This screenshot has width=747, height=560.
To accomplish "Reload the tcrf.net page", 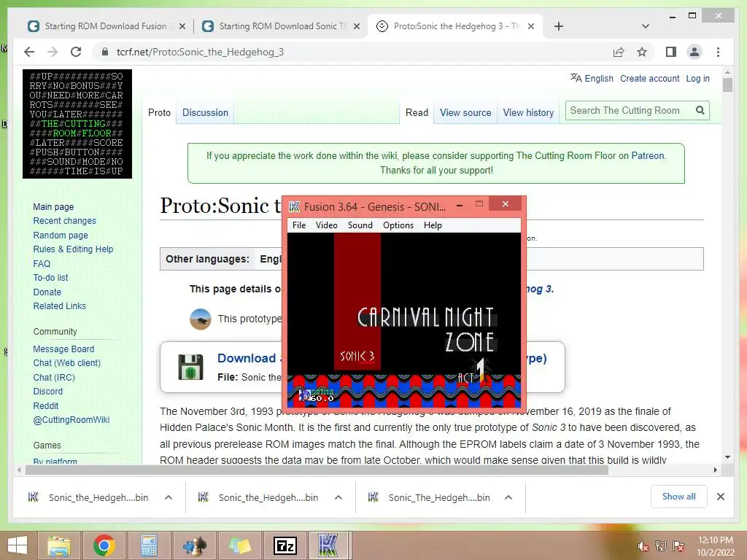I will pyautogui.click(x=76, y=52).
